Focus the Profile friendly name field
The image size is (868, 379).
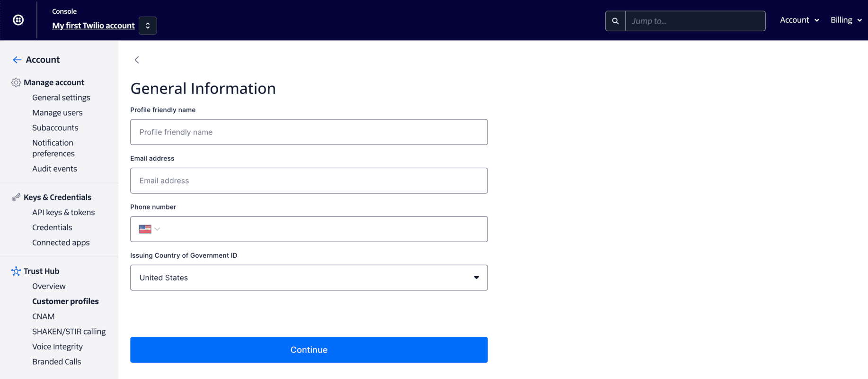click(309, 132)
